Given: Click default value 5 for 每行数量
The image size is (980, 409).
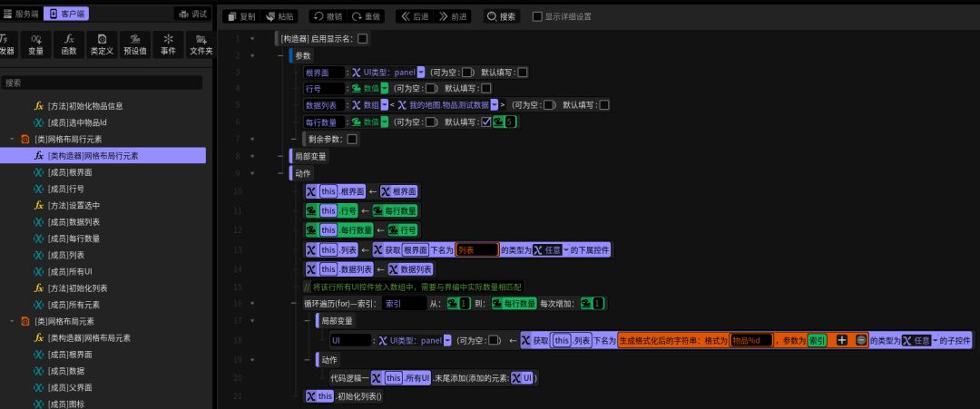Looking at the screenshot, I should click(x=511, y=122).
